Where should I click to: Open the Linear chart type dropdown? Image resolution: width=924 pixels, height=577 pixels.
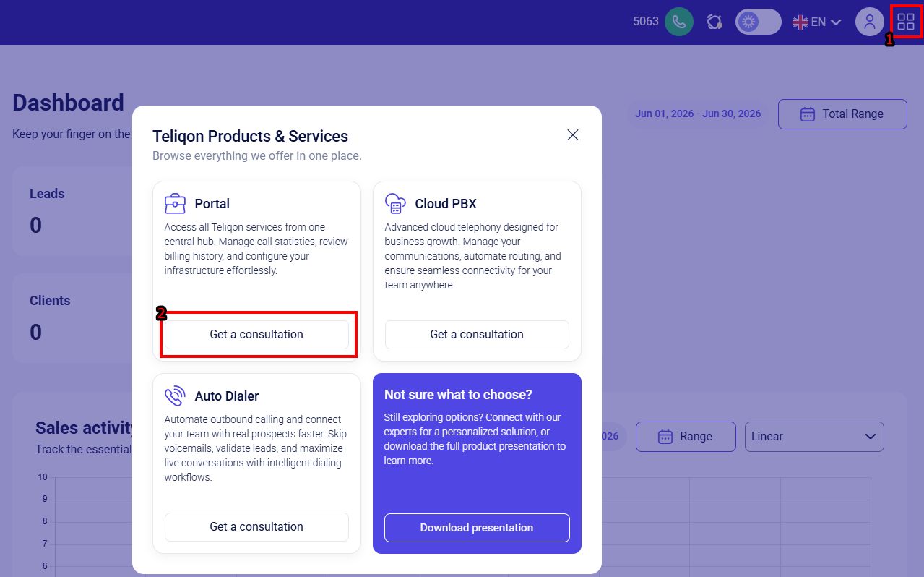814,437
